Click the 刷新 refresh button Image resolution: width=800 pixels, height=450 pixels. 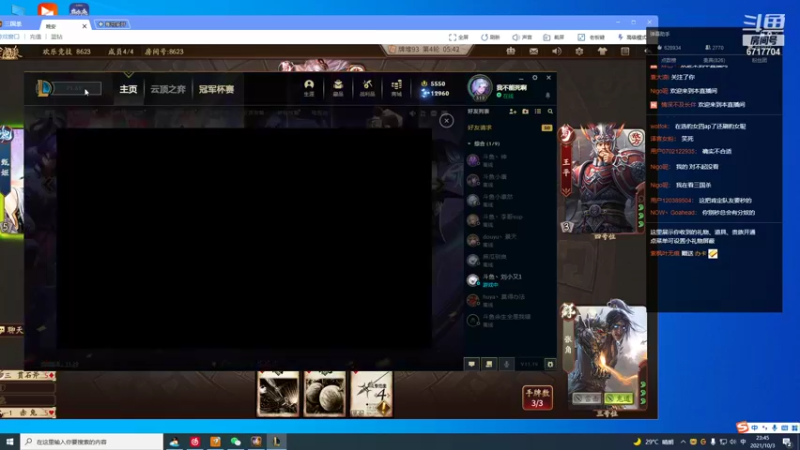[x=490, y=37]
